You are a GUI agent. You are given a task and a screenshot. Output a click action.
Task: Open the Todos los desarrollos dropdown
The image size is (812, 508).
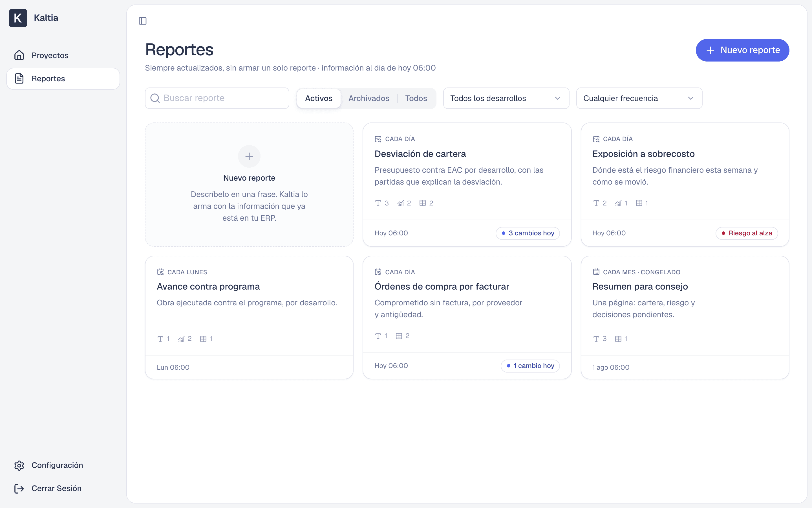coord(506,98)
